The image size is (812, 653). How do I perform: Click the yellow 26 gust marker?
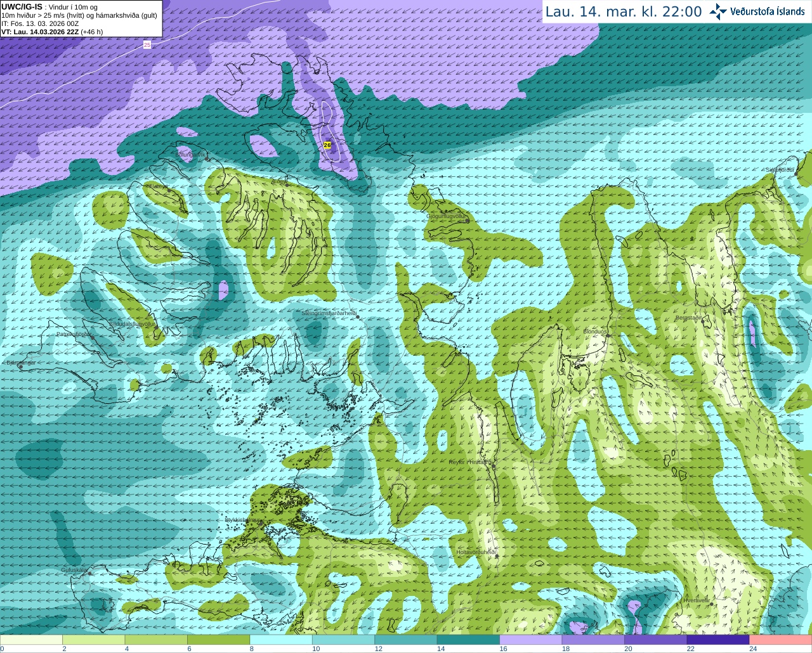[x=327, y=145]
